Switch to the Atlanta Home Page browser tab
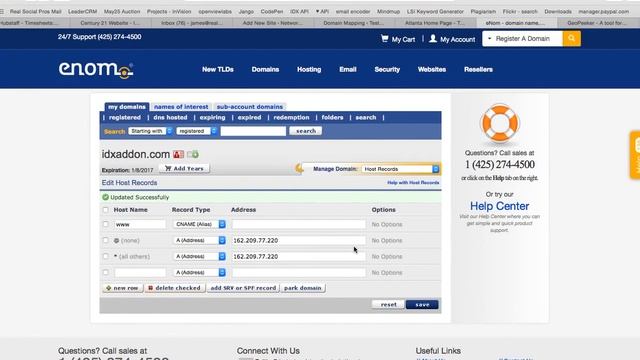The height and width of the screenshot is (360, 640). 435,23
